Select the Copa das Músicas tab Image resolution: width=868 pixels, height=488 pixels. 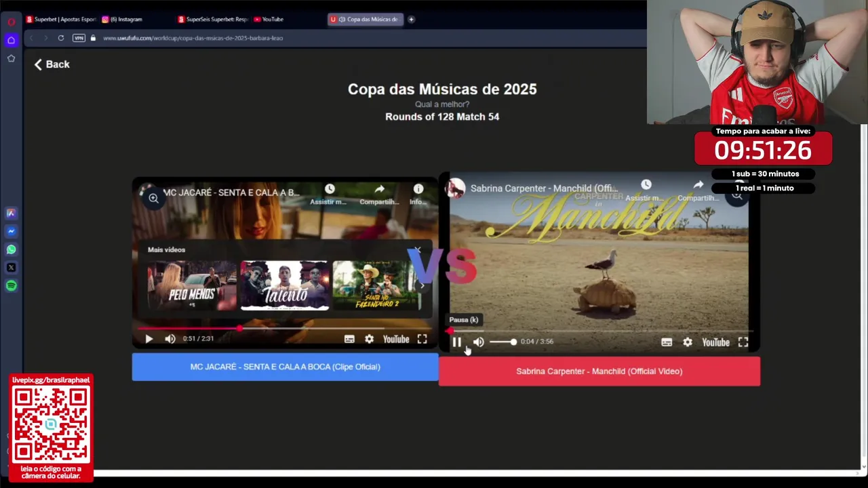tap(366, 19)
